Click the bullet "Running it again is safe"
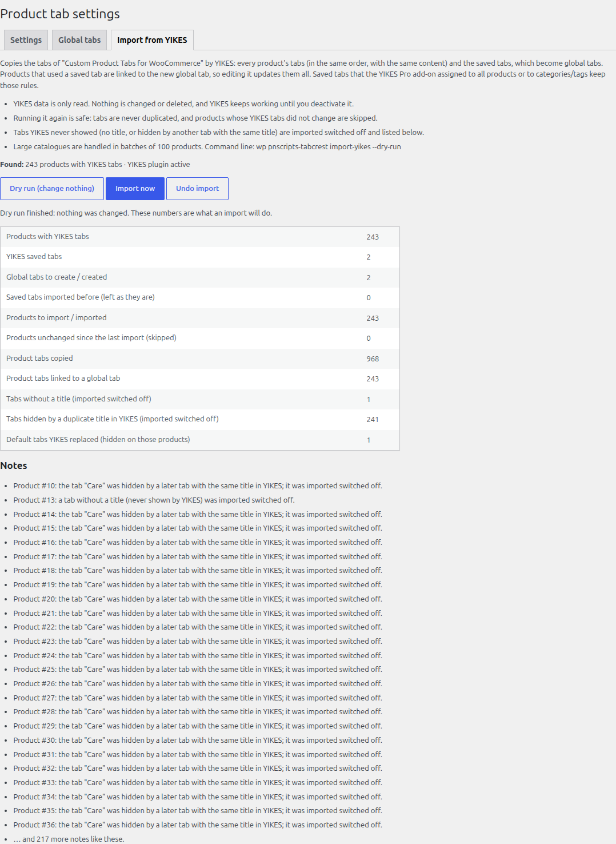Image resolution: width=616 pixels, height=844 pixels. (x=195, y=118)
